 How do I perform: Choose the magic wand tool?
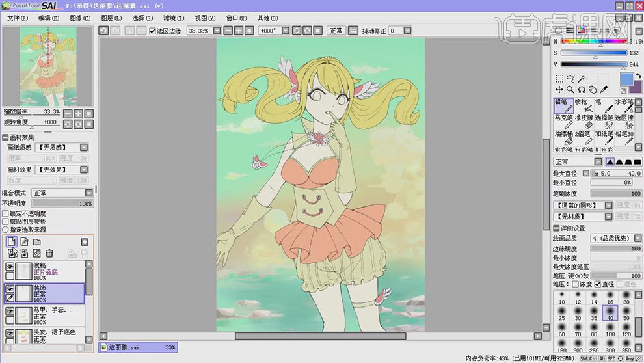click(x=582, y=79)
